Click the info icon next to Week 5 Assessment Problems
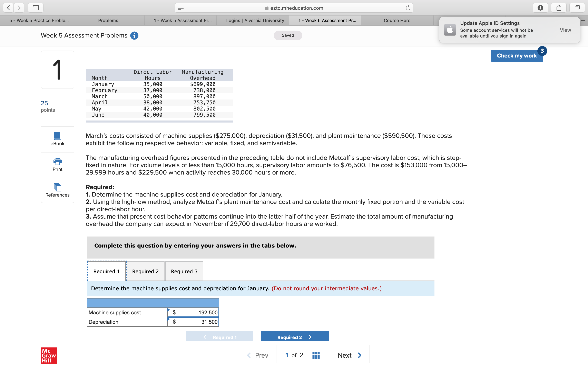This screenshot has width=588, height=367. tap(134, 35)
